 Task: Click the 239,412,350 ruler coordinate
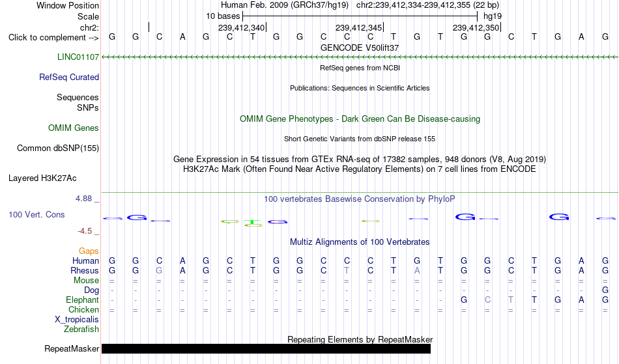pos(476,27)
